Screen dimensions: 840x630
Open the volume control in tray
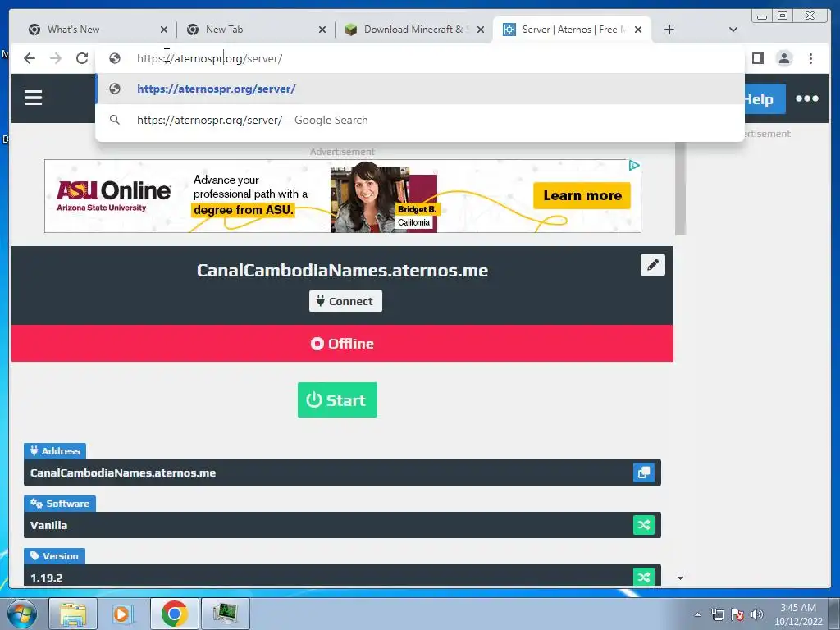coord(756,614)
